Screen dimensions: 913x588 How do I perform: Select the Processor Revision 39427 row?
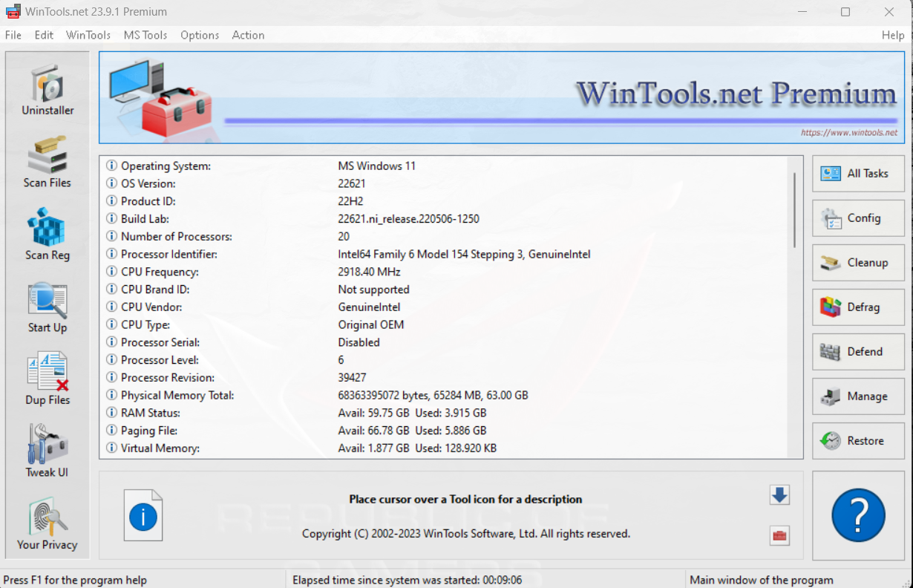444,378
